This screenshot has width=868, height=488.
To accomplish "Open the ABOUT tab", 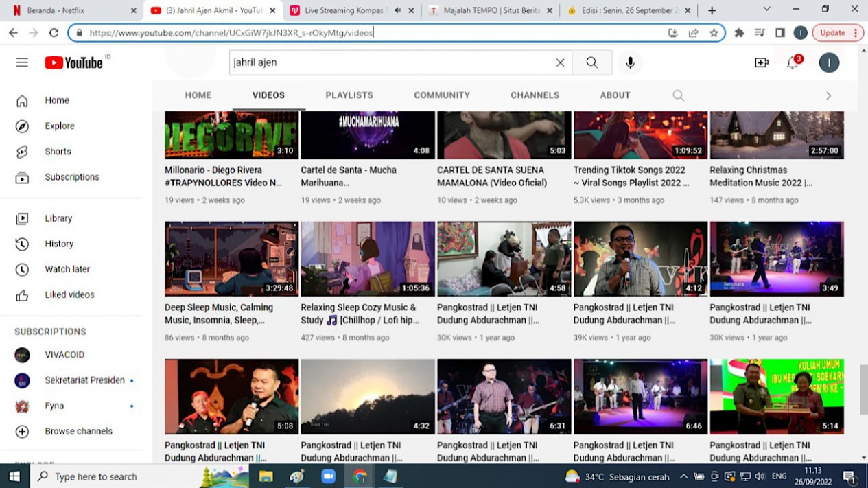I will [615, 95].
